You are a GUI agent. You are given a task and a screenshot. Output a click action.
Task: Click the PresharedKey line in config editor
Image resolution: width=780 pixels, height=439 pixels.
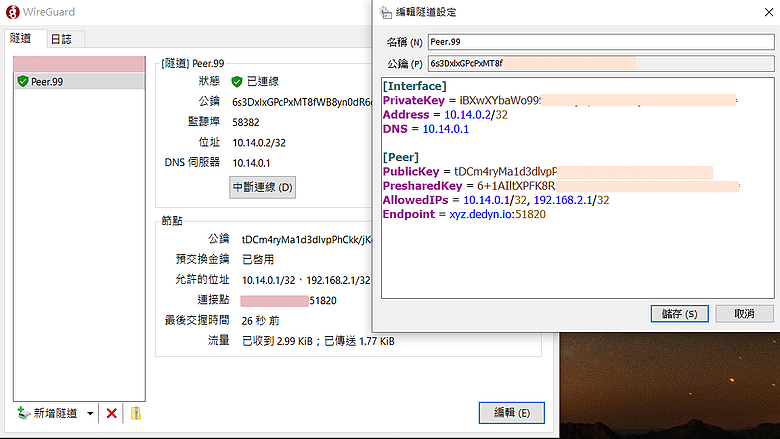[561, 186]
